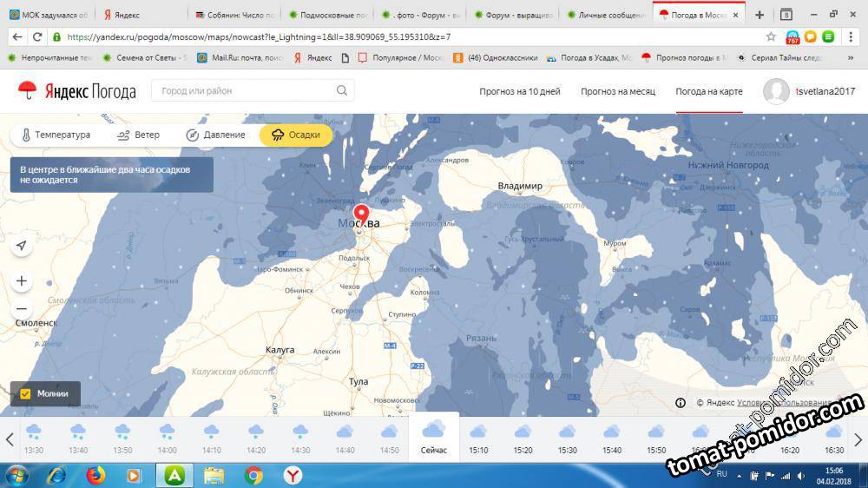Open the Mail.Ru почта bookmark

tap(240, 57)
